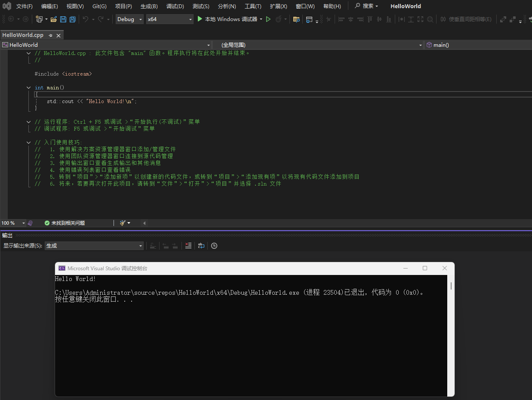532x400 pixels.
Task: Click the Make Same Height icon
Action: click(x=411, y=19)
